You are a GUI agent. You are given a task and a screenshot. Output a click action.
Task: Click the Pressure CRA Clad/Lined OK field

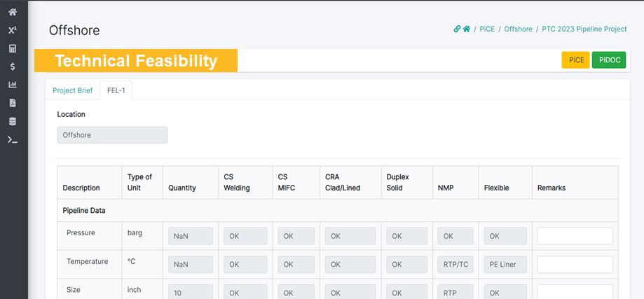350,236
